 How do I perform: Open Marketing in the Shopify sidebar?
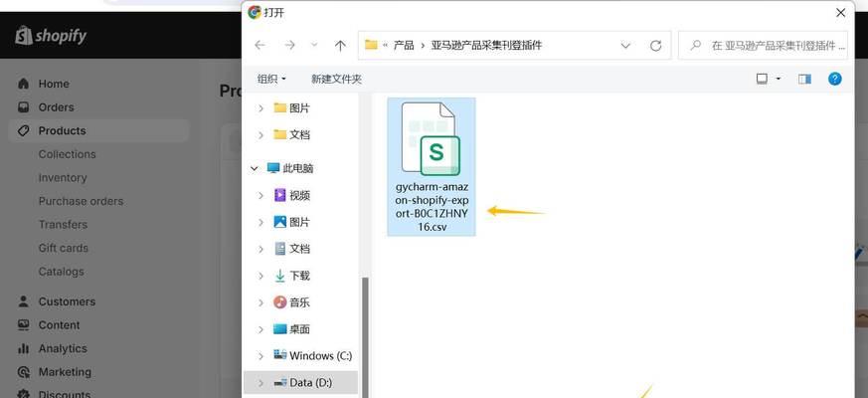[x=65, y=372]
